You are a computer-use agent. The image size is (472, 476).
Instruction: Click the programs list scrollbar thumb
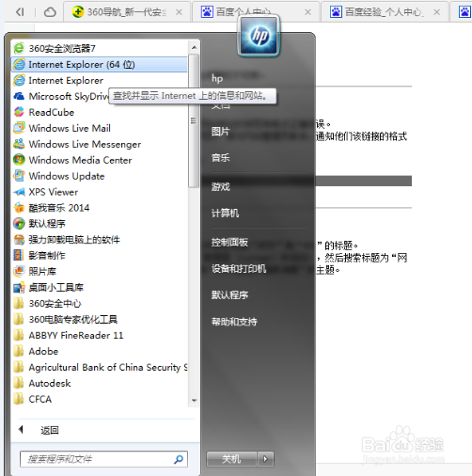(194, 121)
